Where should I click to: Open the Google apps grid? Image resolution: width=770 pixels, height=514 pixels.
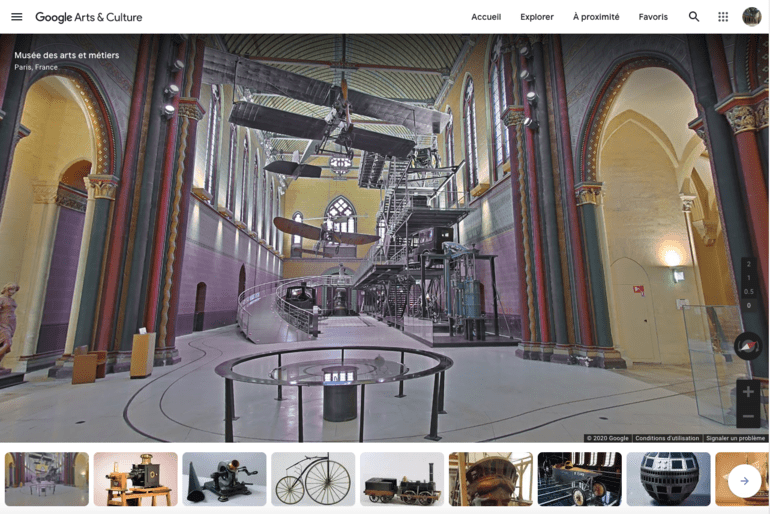coord(723,17)
